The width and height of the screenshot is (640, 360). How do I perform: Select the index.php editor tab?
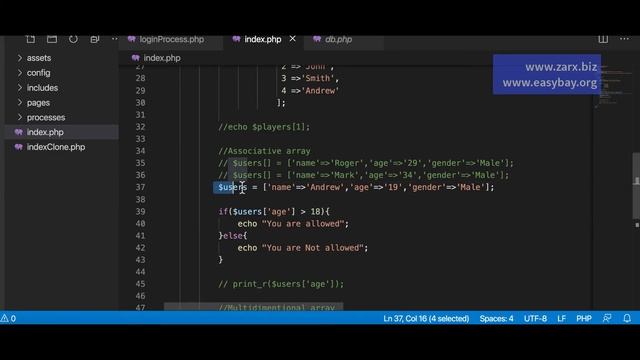click(x=263, y=40)
